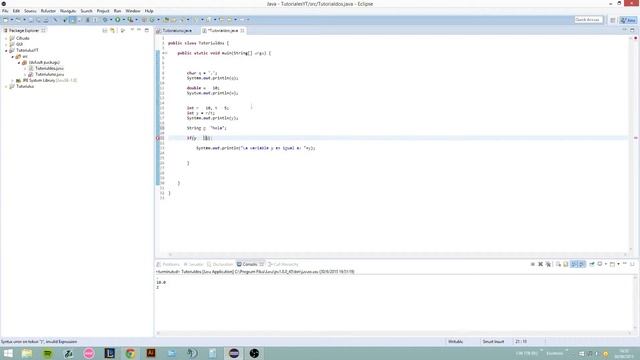640x360 pixels.
Task: Open the Run button dropdown arrow
Action: [124, 20]
